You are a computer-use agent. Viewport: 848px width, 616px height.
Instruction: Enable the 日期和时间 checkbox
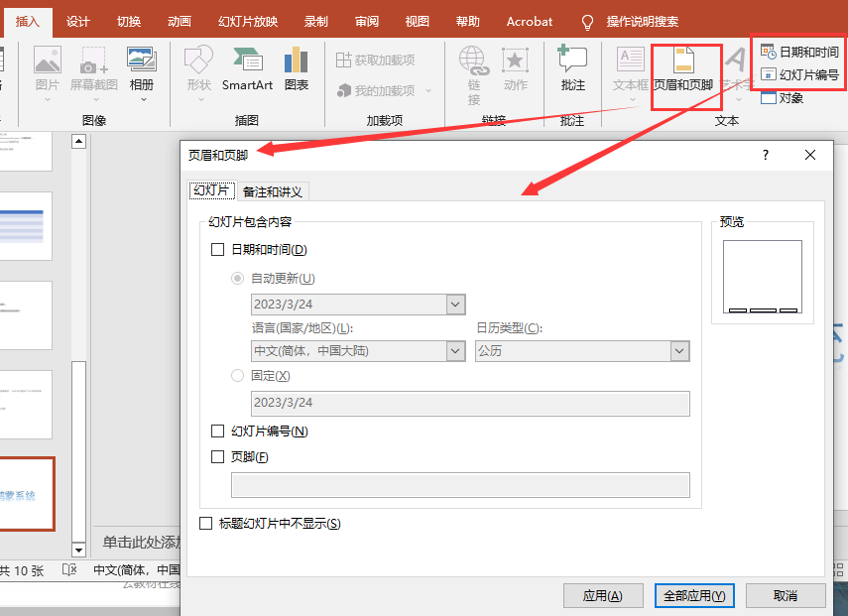[x=218, y=250]
